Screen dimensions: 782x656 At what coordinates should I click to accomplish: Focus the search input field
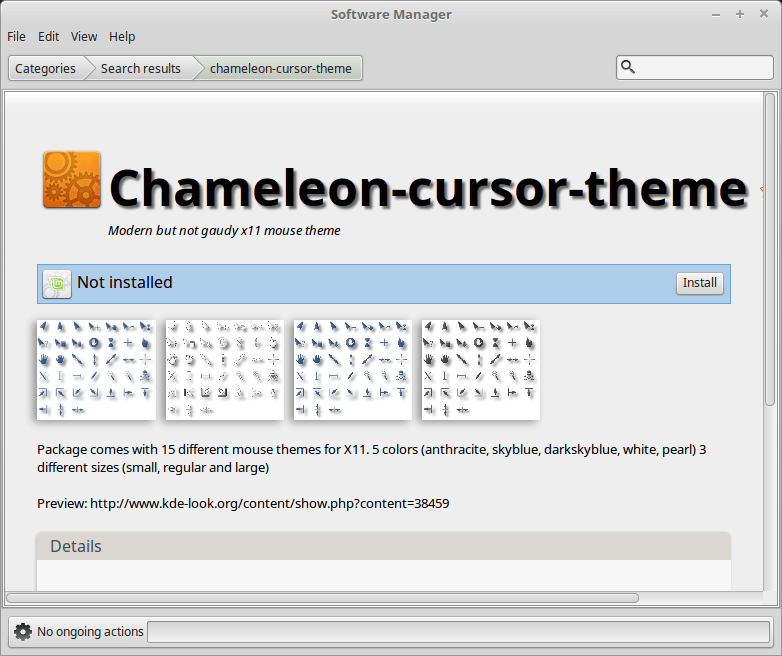(x=704, y=68)
